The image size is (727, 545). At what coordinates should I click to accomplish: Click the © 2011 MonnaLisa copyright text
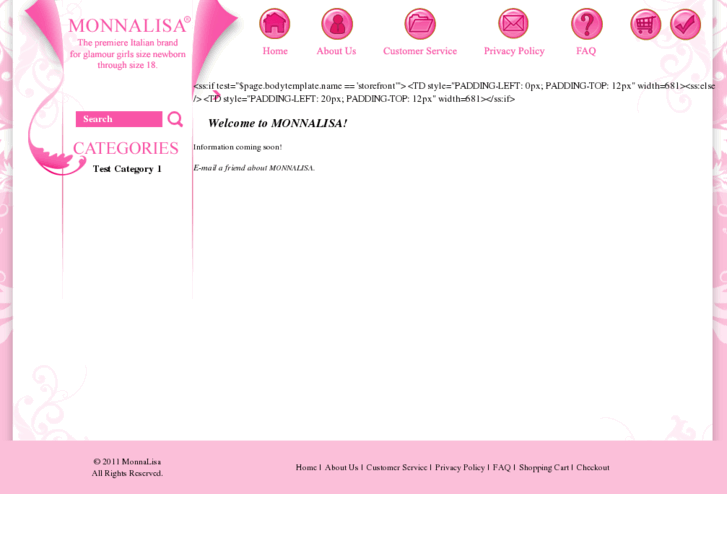pos(127,462)
